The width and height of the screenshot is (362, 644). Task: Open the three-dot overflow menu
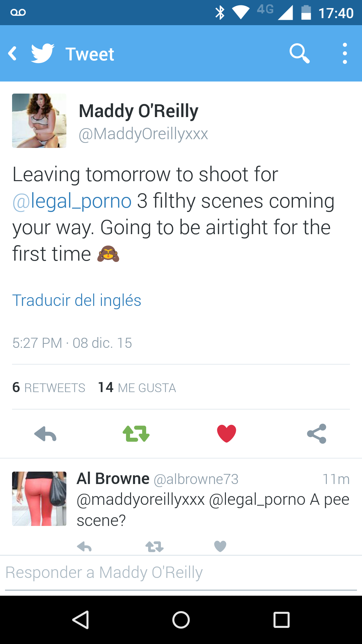(345, 53)
